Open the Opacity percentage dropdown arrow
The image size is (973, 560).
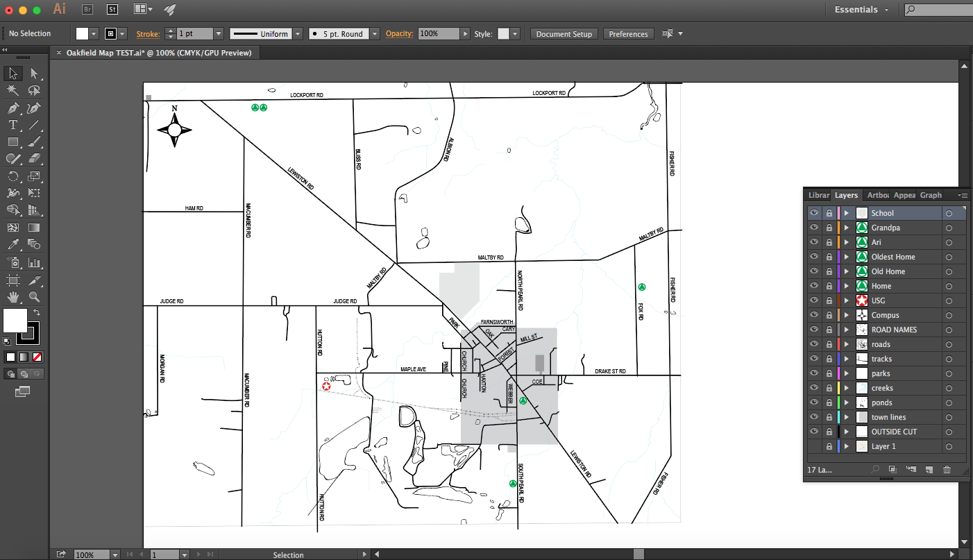point(465,33)
